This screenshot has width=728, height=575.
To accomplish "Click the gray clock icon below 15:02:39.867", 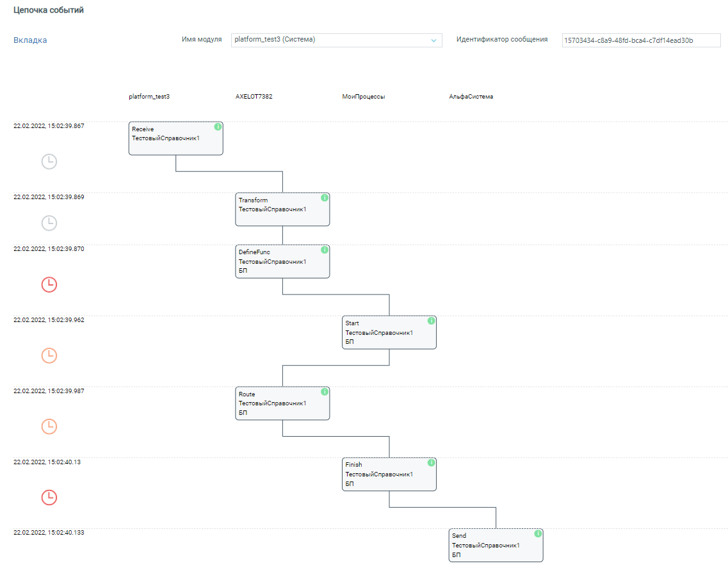I will [x=49, y=162].
